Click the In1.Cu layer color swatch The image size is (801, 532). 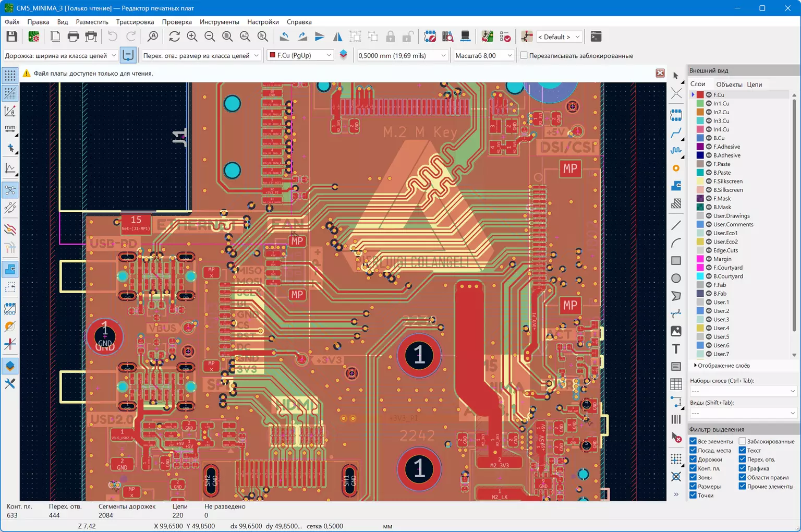700,103
